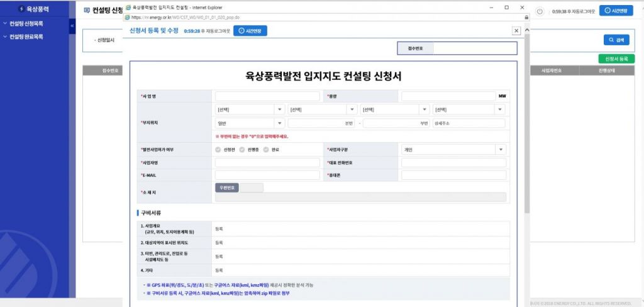Select the 진행중 radio button

point(242,150)
